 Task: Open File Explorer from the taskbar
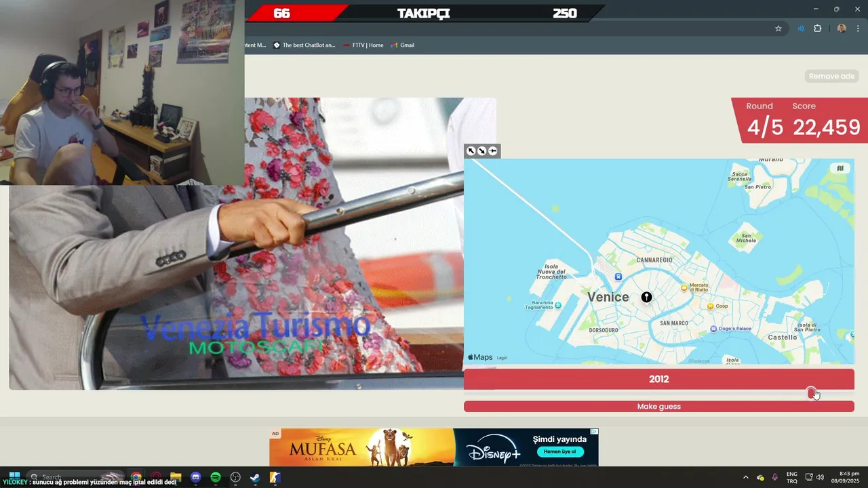[176, 477]
